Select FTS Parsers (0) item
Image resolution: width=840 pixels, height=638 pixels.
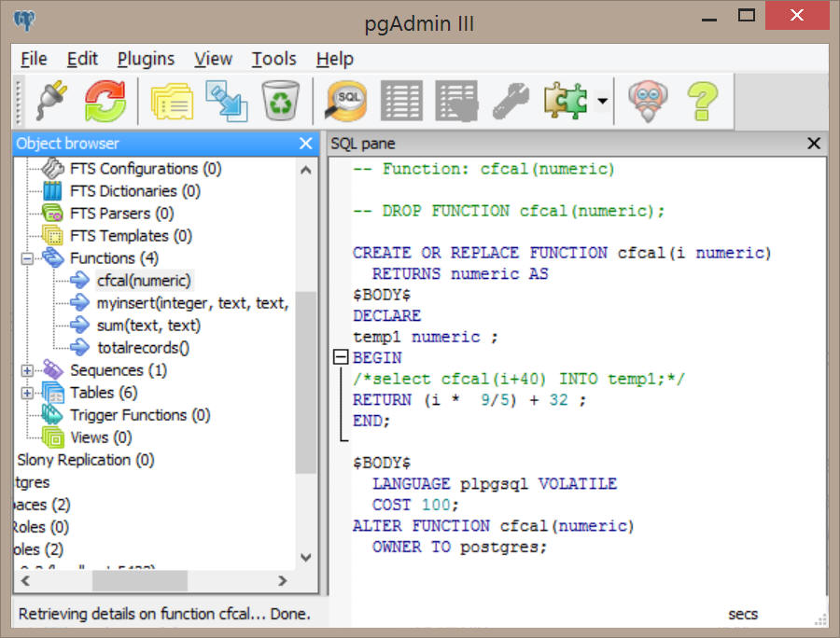coord(121,214)
